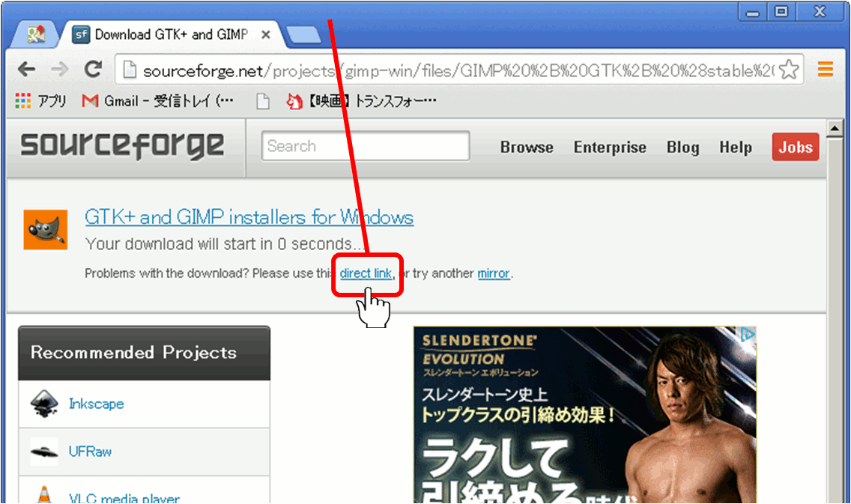Bookmark this page with star icon
The height and width of the screenshot is (504, 851).
coord(788,70)
